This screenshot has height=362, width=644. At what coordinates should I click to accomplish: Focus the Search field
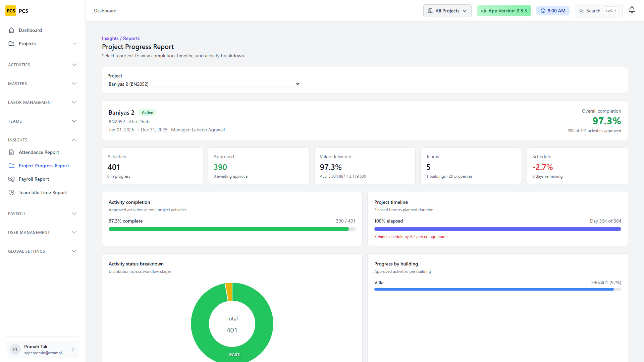599,11
